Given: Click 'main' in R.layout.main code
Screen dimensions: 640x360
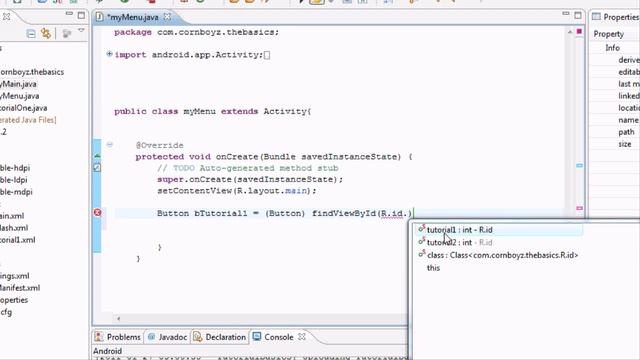Looking at the screenshot, I should 296,191.
